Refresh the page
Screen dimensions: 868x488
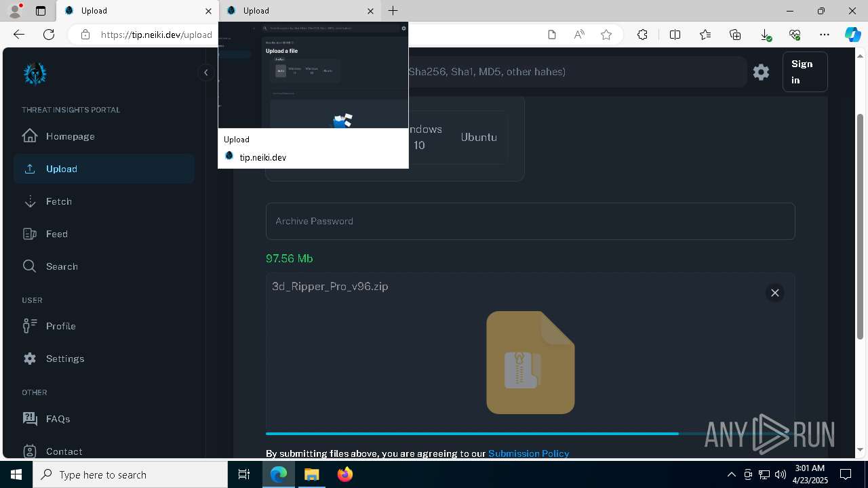coord(49,35)
